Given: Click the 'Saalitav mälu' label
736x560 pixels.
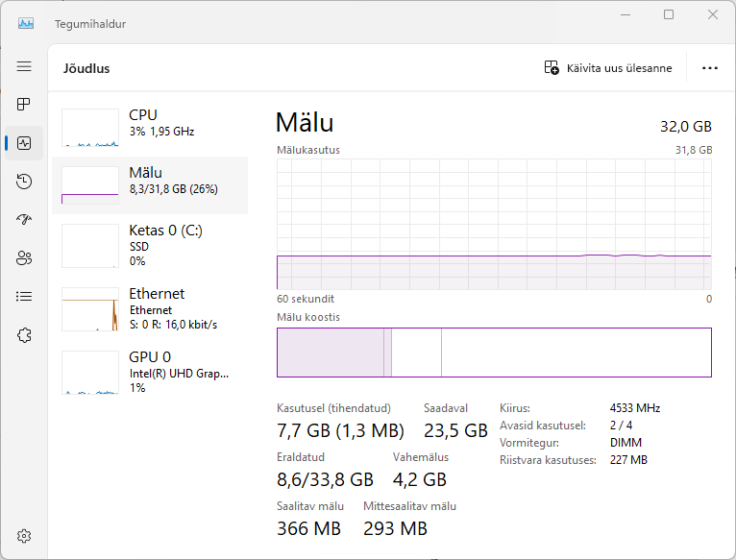Looking at the screenshot, I should point(310,506).
